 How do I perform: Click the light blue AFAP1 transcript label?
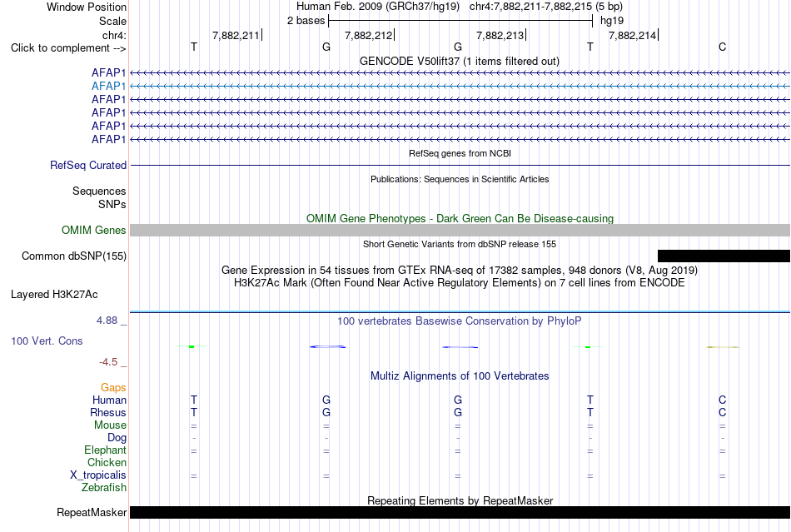tap(108, 87)
